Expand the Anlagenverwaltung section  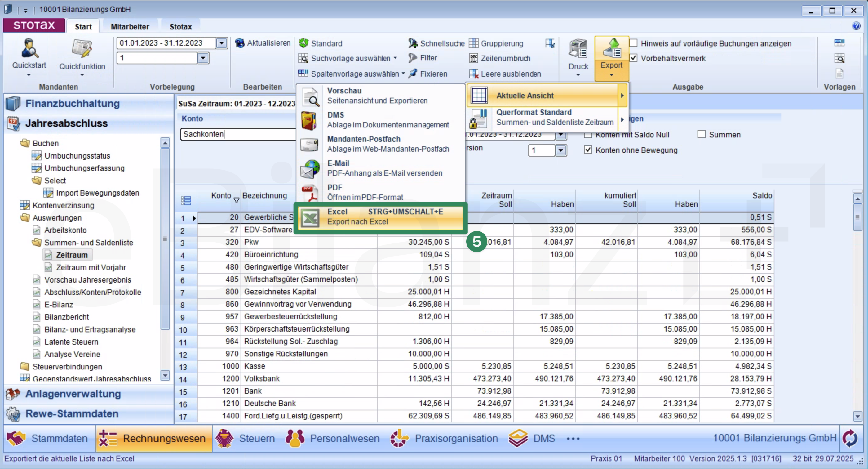89,394
